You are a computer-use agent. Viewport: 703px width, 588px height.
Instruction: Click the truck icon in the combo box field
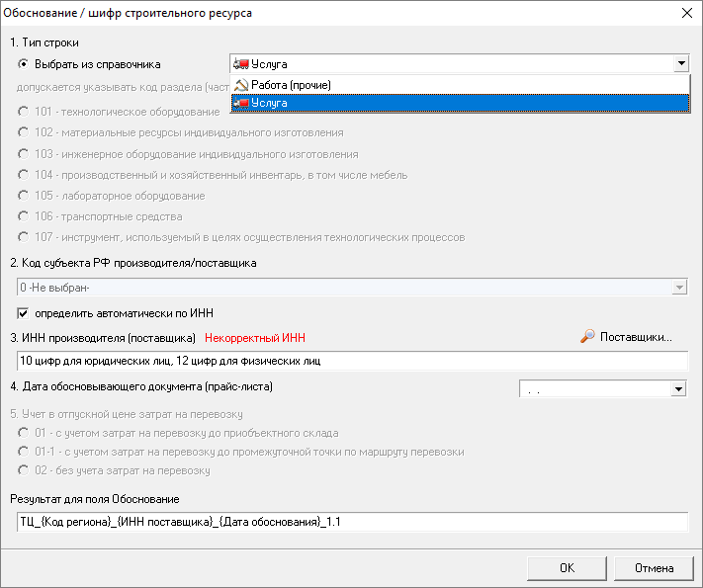(x=241, y=64)
